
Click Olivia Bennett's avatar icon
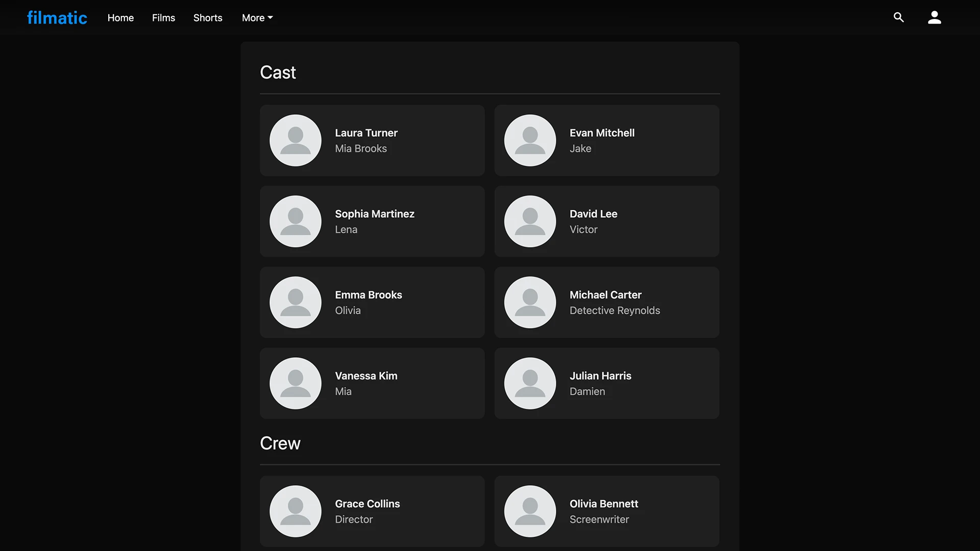pyautogui.click(x=530, y=511)
